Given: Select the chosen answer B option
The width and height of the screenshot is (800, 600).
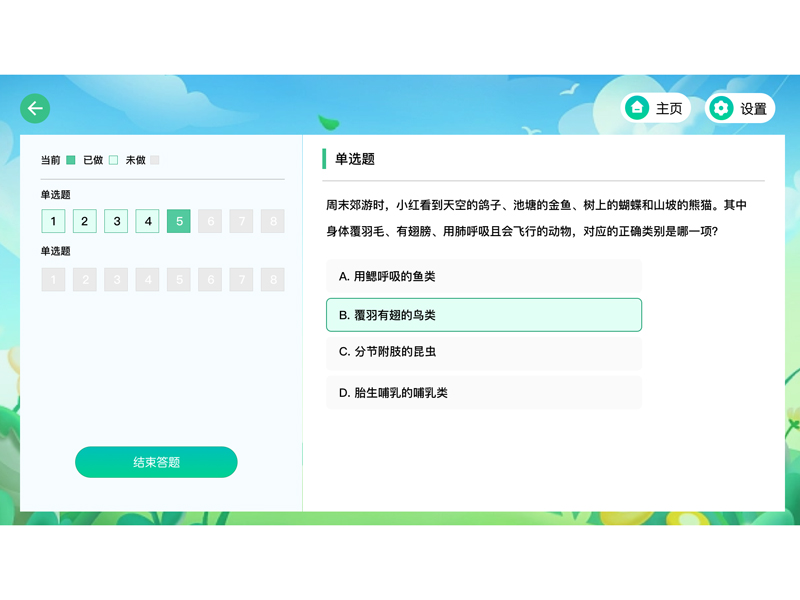Looking at the screenshot, I should (x=484, y=314).
